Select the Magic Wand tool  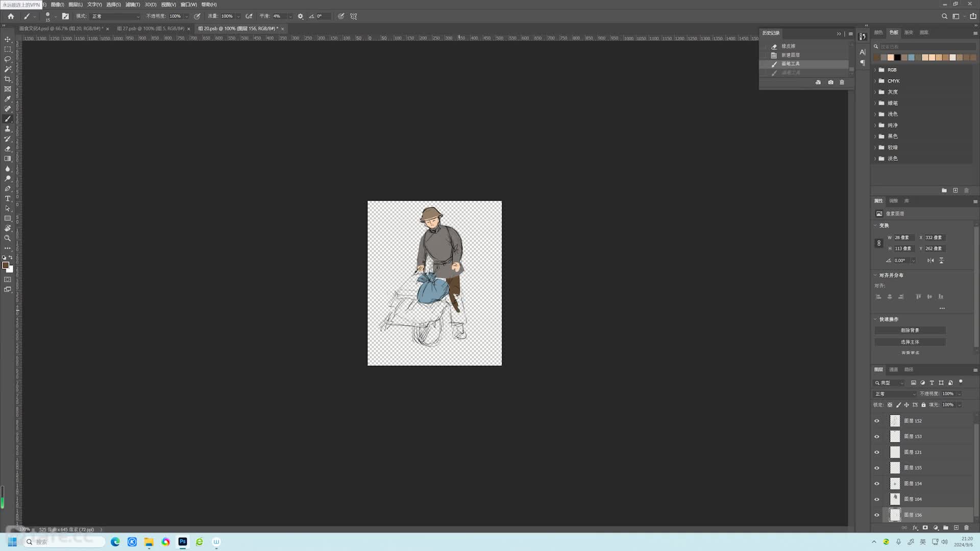(8, 69)
